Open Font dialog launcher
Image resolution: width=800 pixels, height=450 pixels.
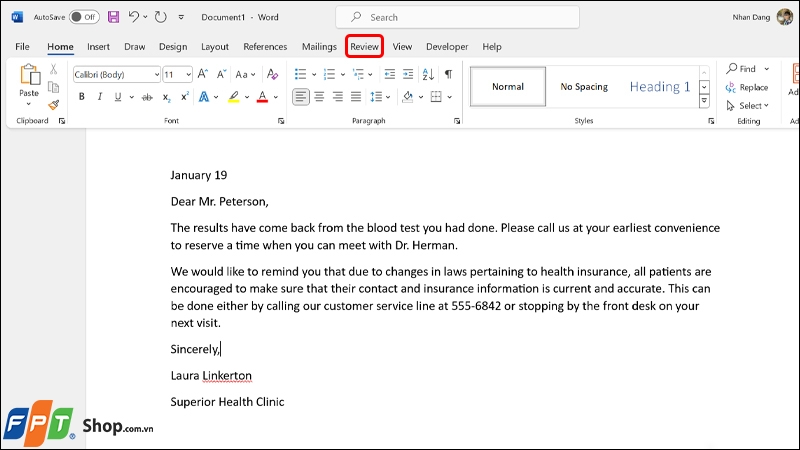tap(281, 121)
